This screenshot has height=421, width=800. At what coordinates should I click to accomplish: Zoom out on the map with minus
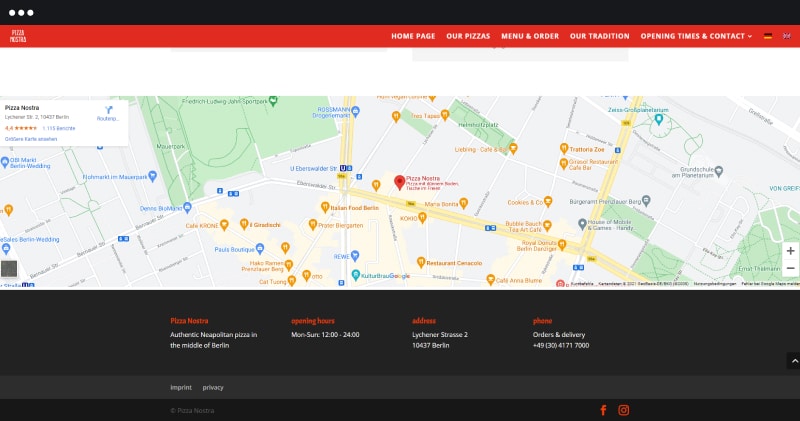click(x=790, y=268)
